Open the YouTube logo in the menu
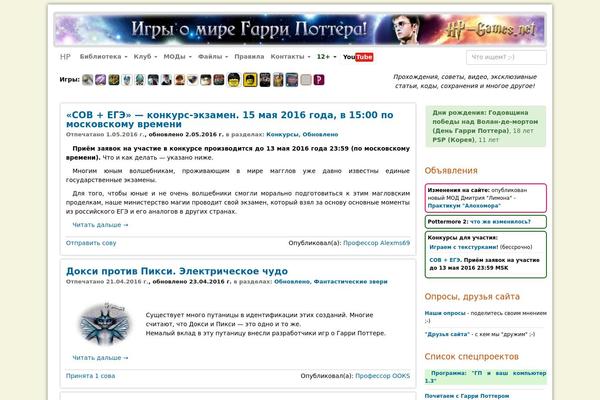Image resolution: width=600 pixels, height=400 pixels. tap(358, 57)
